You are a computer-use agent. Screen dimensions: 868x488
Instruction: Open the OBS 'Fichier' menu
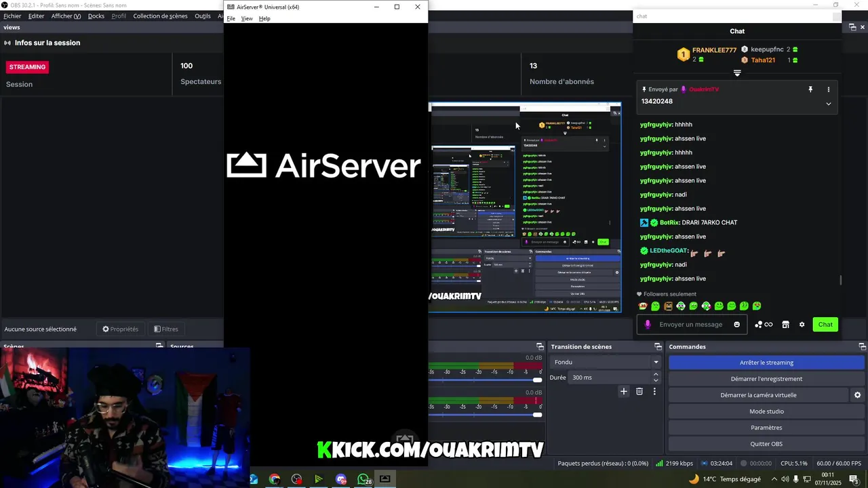12,16
